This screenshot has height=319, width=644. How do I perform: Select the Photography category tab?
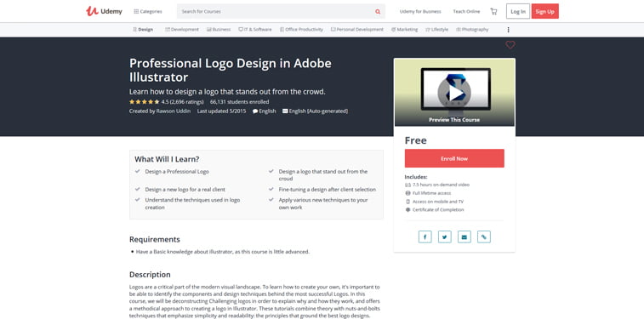click(472, 30)
